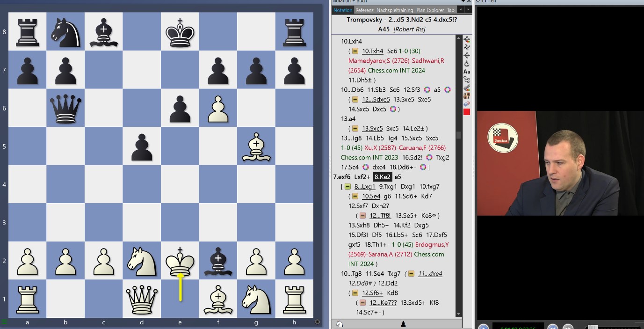The image size is (644, 329).
Task: Open the variation structure icon in the right toolbar
Action: [466, 80]
